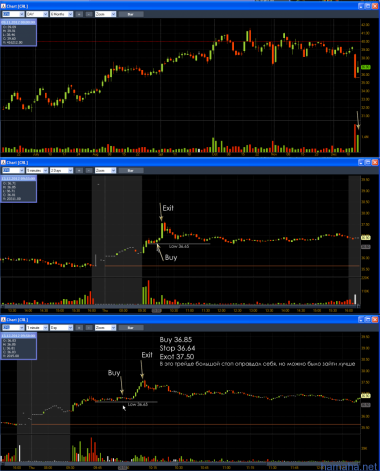
Task: Open the 1 minute interval dropdown
Action: pyautogui.click(x=37, y=328)
